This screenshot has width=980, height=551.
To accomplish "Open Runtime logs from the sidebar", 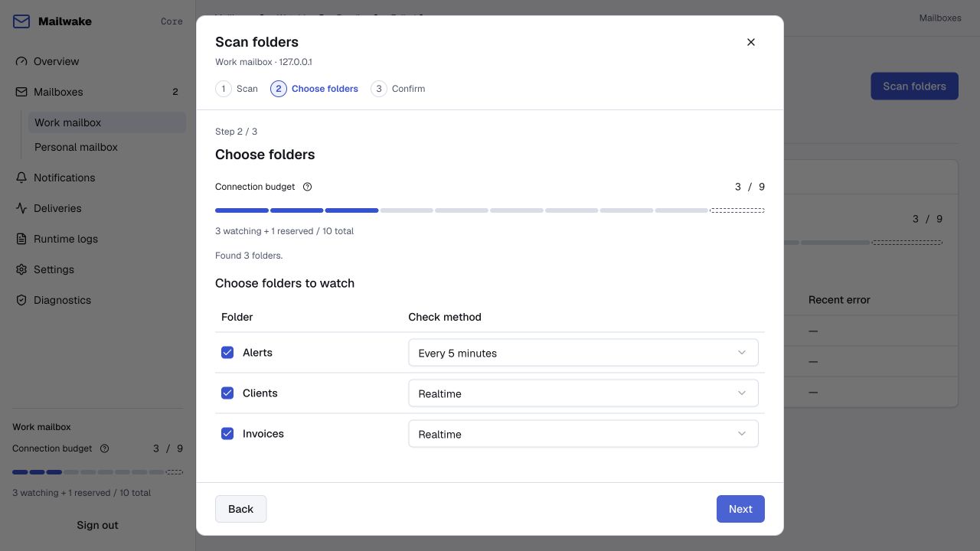I will pyautogui.click(x=97, y=239).
